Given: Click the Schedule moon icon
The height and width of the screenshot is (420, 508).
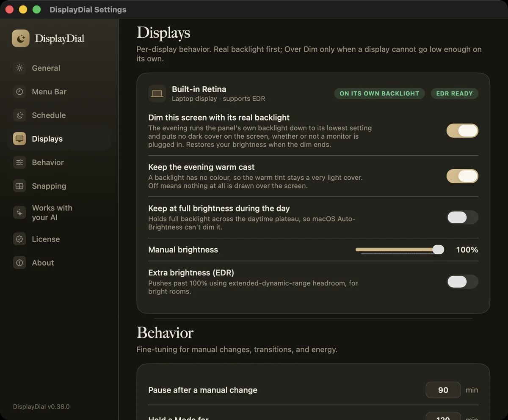Looking at the screenshot, I should pyautogui.click(x=19, y=115).
